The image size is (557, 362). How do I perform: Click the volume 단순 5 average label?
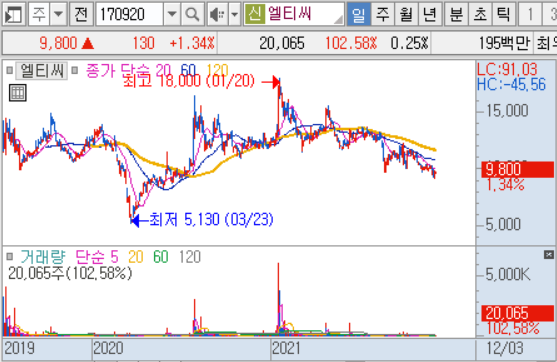tap(97, 256)
